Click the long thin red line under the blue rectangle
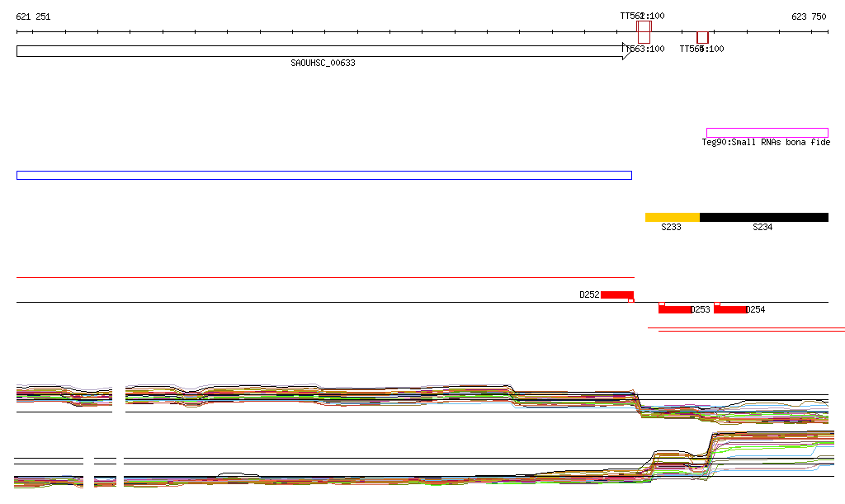Screen dimensions: 845x504 click(x=325, y=277)
